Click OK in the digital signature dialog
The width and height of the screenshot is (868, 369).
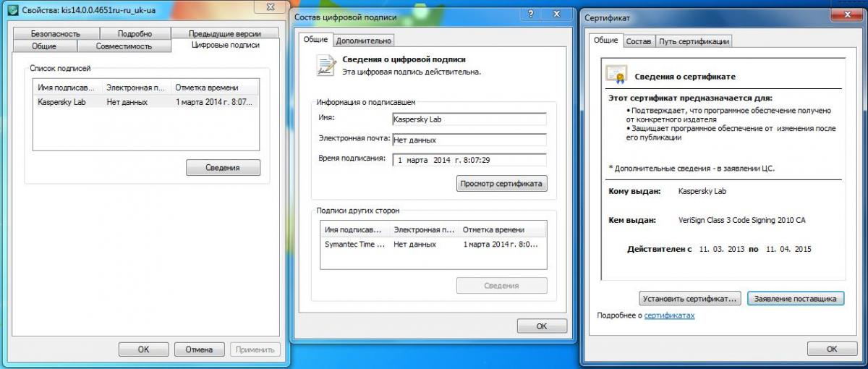(x=542, y=326)
